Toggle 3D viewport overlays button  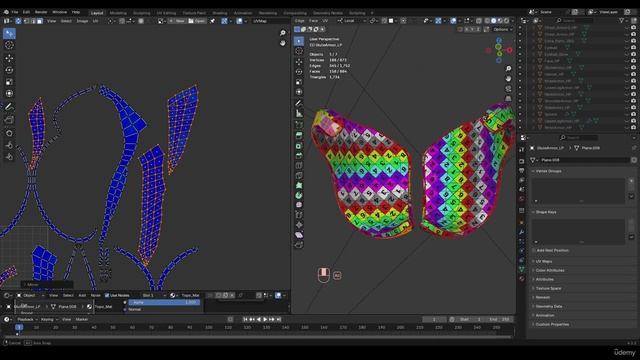[x=453, y=21]
